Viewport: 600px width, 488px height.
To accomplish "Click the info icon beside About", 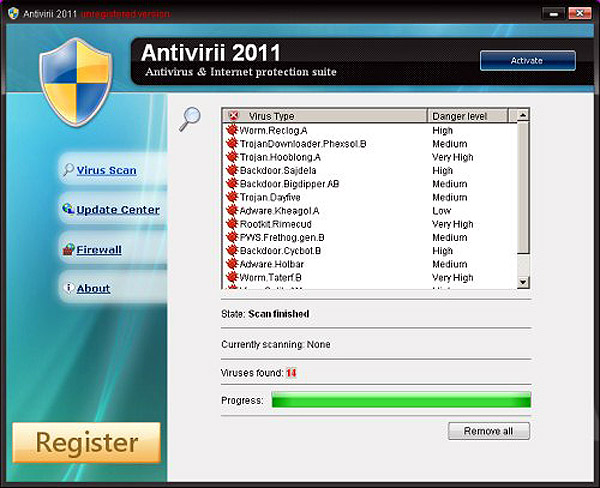I will [x=69, y=288].
